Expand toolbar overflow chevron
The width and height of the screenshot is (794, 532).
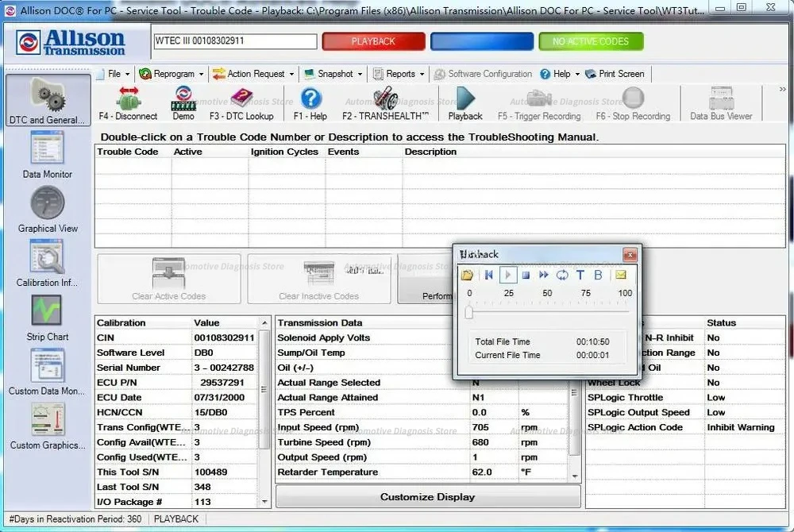point(783,89)
